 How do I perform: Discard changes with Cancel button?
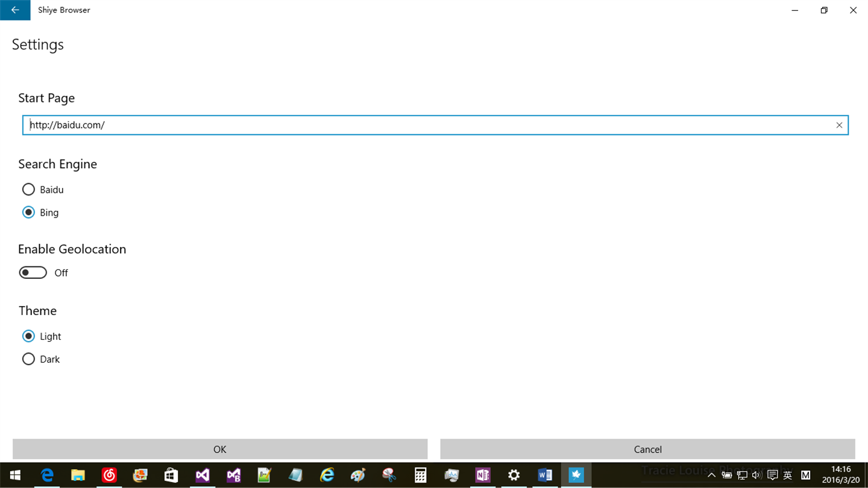648,449
